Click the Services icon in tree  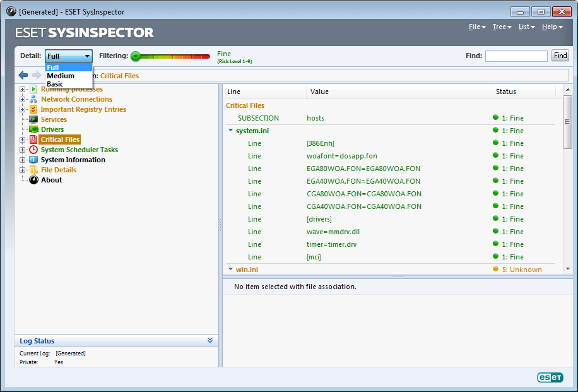pos(33,119)
